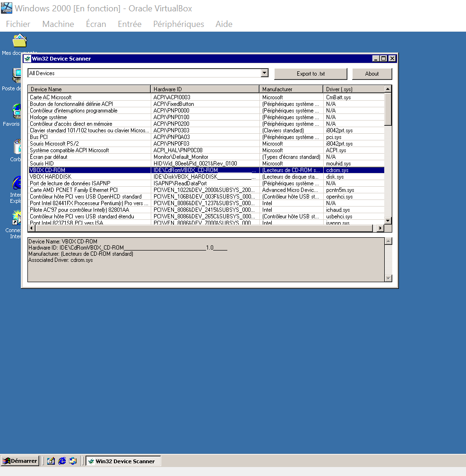Open the Aide menu
The height and width of the screenshot is (476, 466).
click(224, 24)
